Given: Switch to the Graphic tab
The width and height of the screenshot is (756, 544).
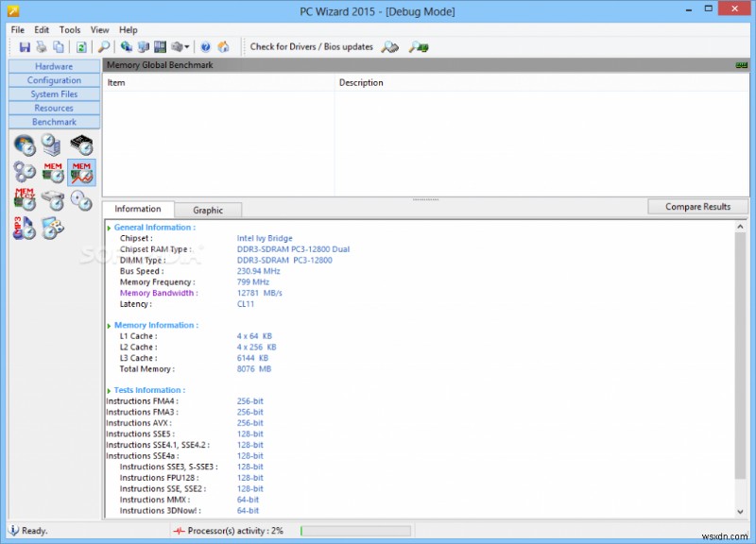Looking at the screenshot, I should click(x=208, y=210).
